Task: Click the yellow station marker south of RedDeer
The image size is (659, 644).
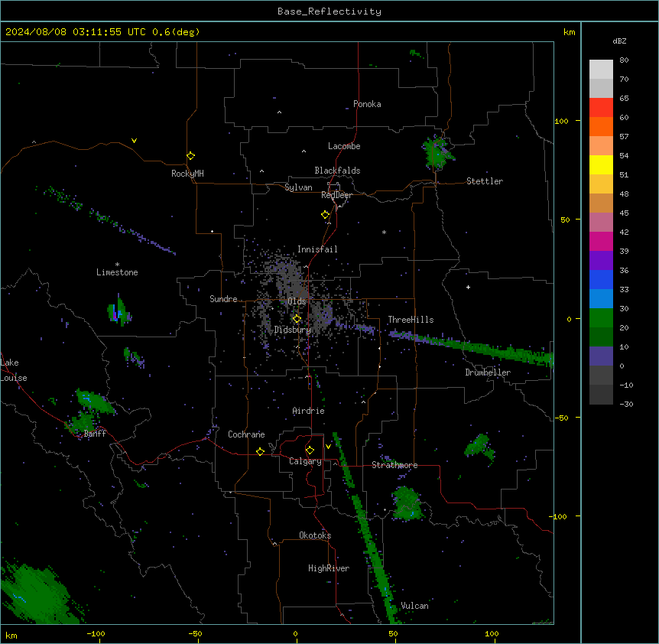Action: point(326,215)
